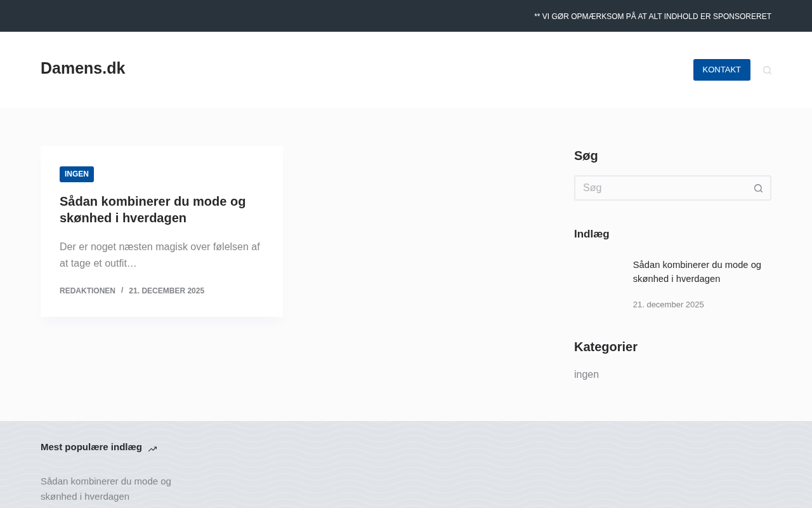Click the 21. DECEMBER 2025 post date
Screen dimensions: 812x508
click(x=166, y=291)
